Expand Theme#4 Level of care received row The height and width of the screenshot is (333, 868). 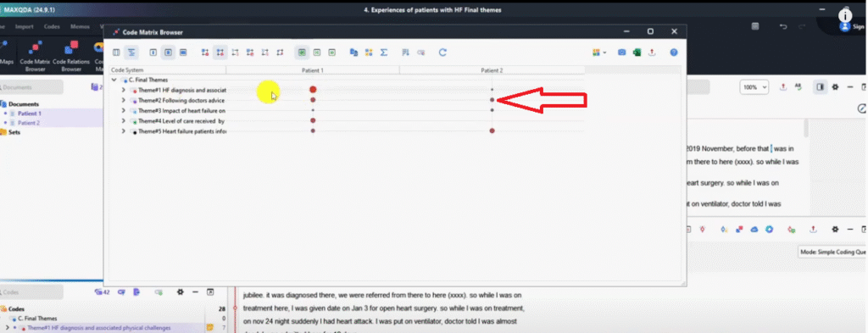coord(124,120)
